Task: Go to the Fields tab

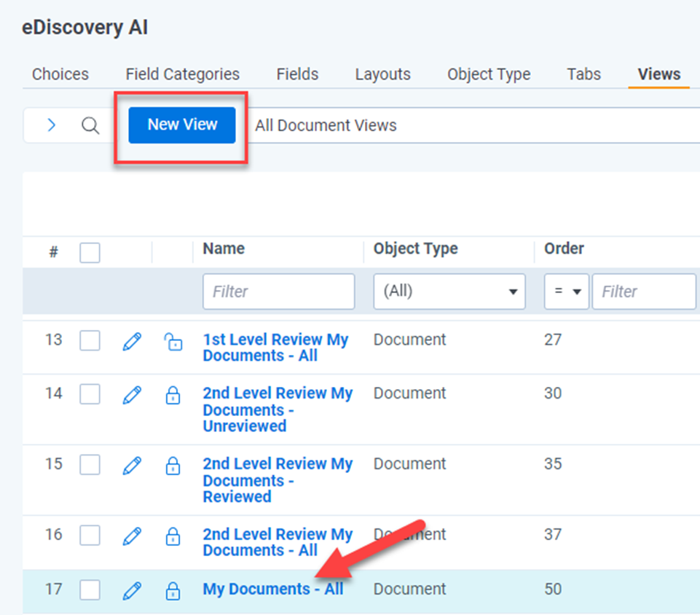Action: (297, 74)
